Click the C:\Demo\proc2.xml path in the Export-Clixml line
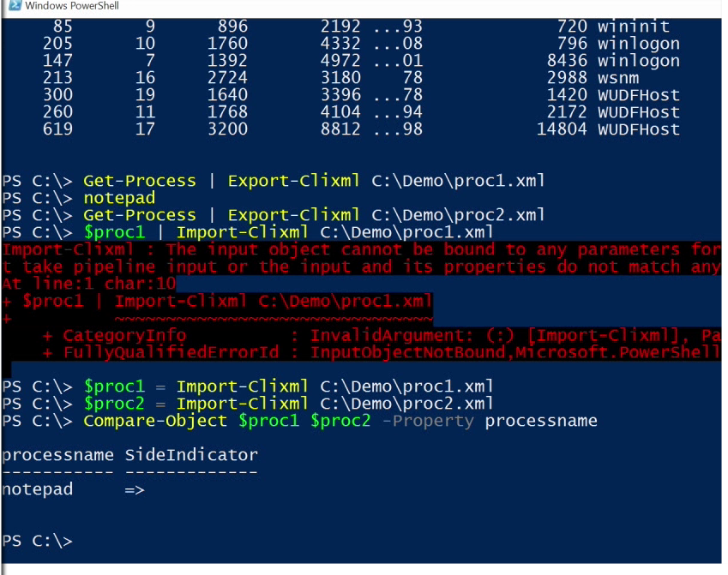 pyautogui.click(x=458, y=215)
